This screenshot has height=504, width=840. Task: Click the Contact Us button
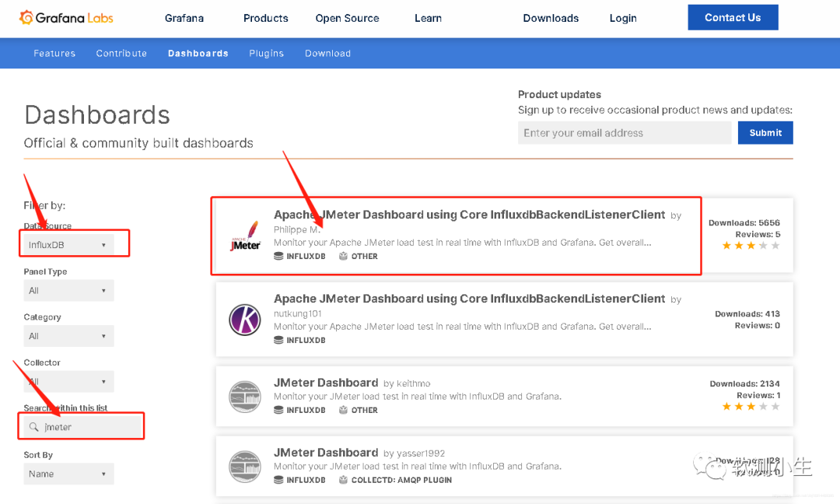(733, 18)
